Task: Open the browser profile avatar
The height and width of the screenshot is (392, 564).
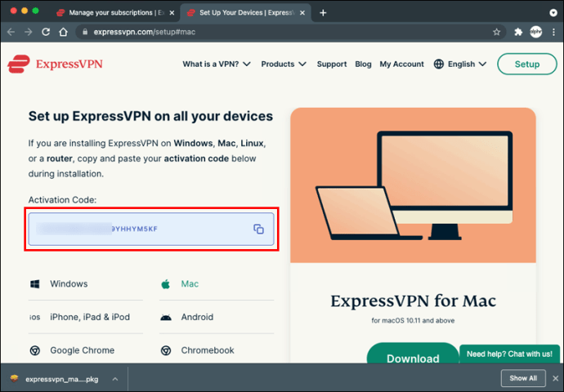Action: click(535, 32)
